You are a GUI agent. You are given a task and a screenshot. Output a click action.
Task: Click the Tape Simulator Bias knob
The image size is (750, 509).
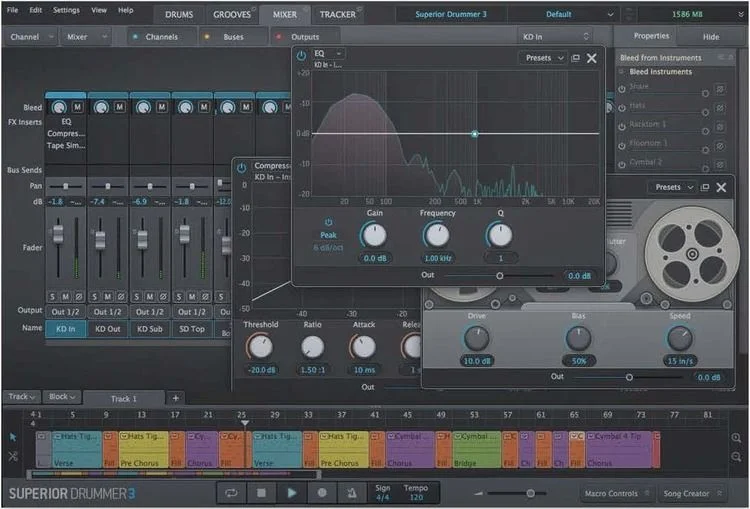(x=578, y=338)
